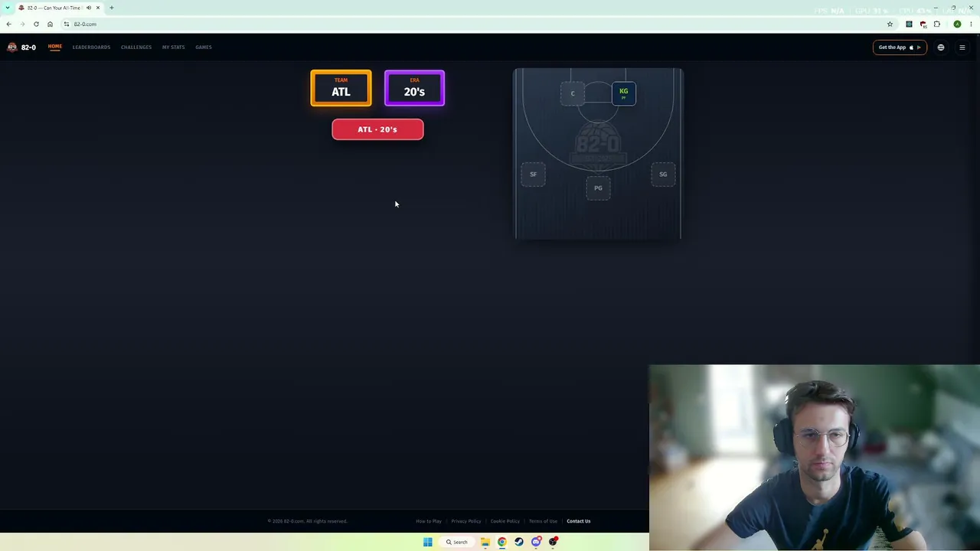Open Chrome from taskbar
The width and height of the screenshot is (980, 551).
pyautogui.click(x=502, y=542)
